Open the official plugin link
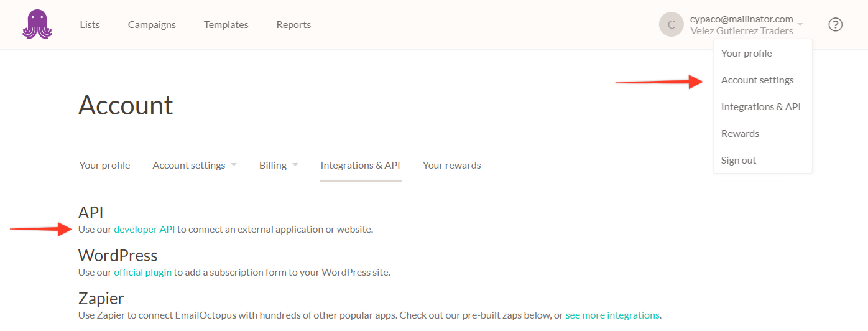Image resolution: width=868 pixels, height=331 pixels. 142,273
